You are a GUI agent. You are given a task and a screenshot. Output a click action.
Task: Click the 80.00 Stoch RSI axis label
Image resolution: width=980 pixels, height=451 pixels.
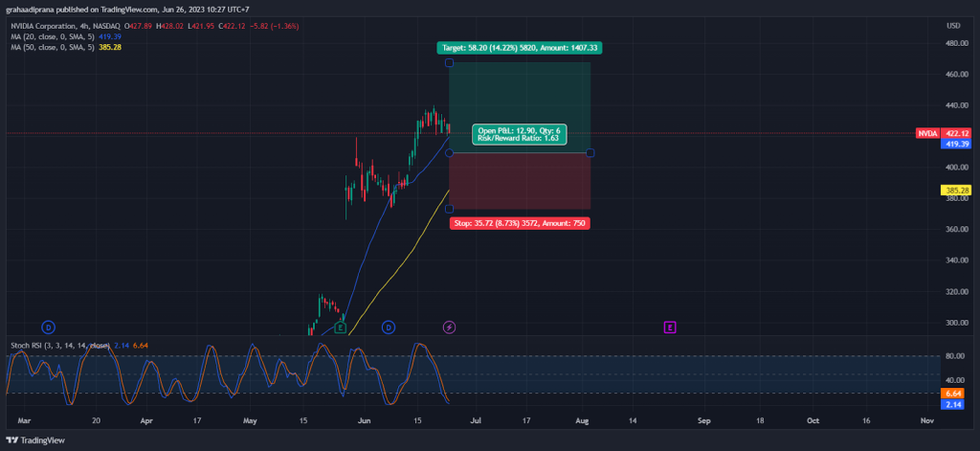pyautogui.click(x=953, y=356)
